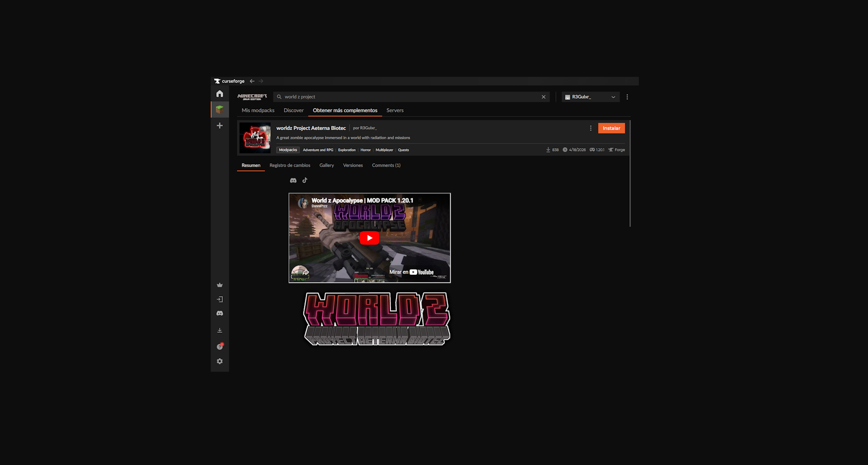Image resolution: width=868 pixels, height=465 pixels.
Task: Open the Gallery tab
Action: (327, 165)
